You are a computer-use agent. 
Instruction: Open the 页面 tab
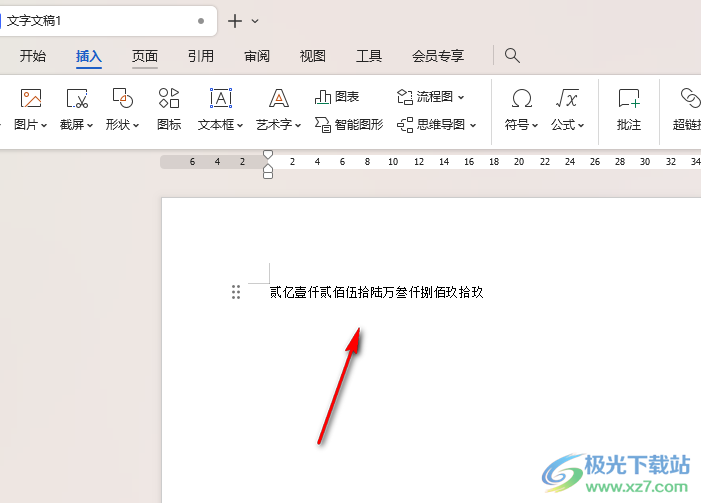[x=145, y=56]
